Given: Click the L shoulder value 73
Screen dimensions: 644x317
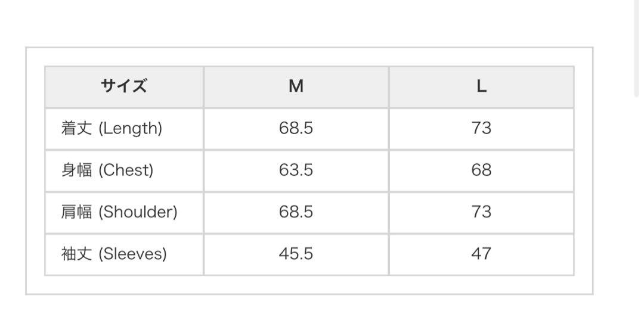Looking at the screenshot, I should pos(481,212).
